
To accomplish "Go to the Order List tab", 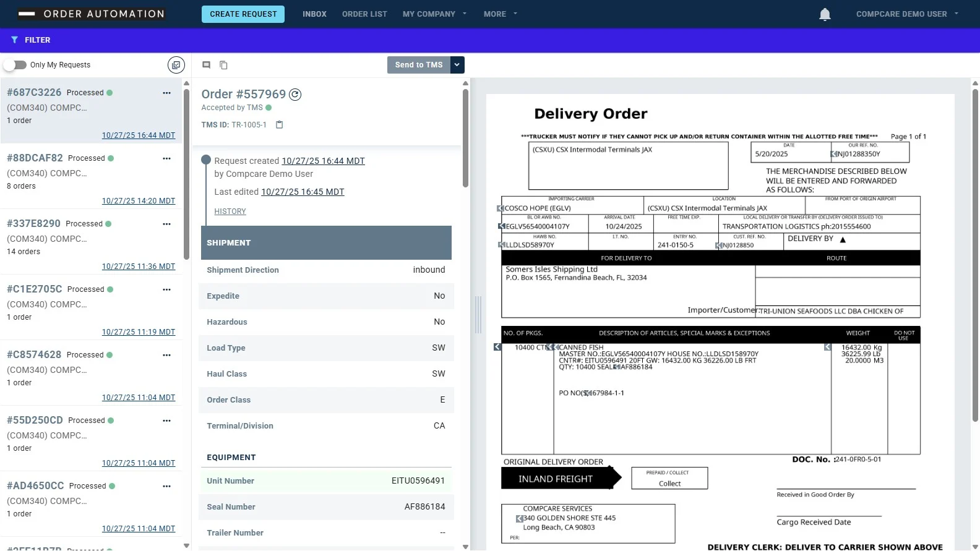I will 364,14.
